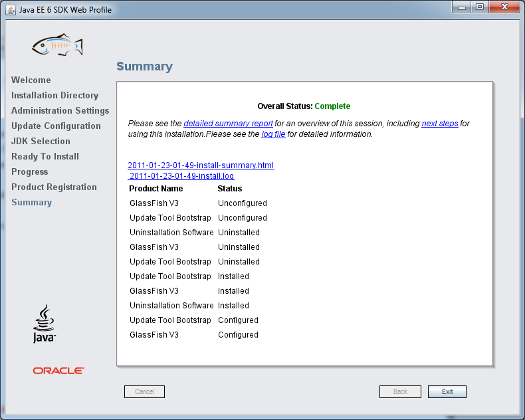Follow the next steps link
This screenshot has height=420, width=525.
(440, 123)
